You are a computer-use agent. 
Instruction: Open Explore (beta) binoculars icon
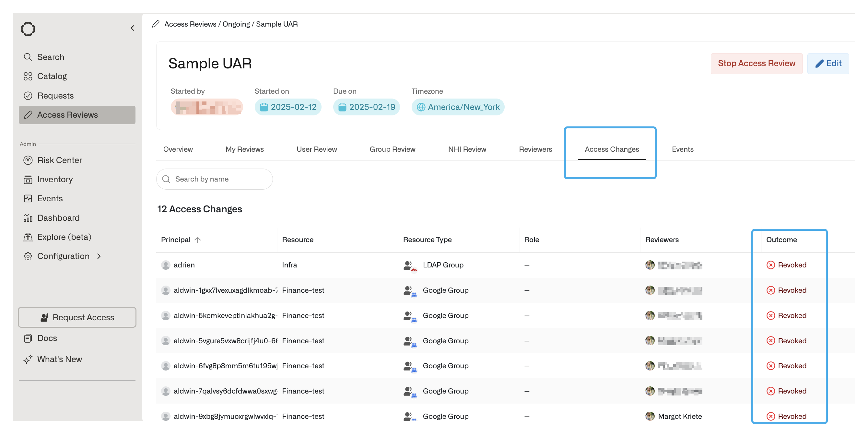28,237
